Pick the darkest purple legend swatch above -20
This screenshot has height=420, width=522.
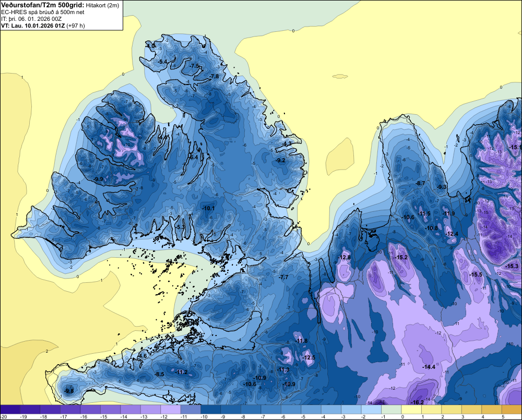coord(10,410)
